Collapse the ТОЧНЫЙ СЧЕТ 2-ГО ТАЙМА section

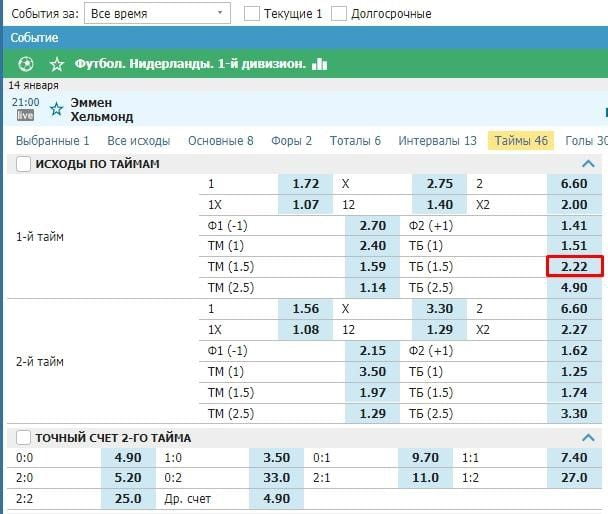[588, 438]
